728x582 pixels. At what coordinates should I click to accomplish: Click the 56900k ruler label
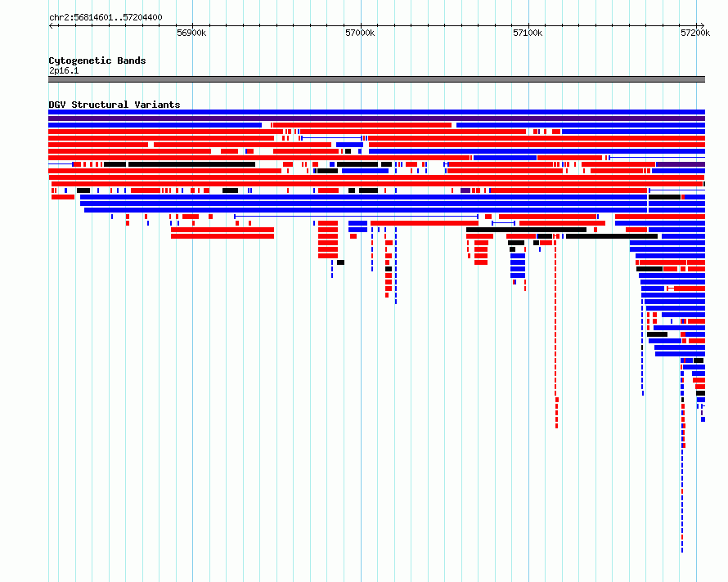[191, 33]
